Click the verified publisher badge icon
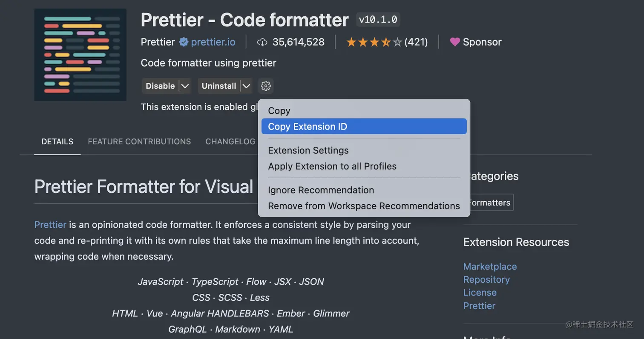Viewport: 644px width, 339px height. 184,42
